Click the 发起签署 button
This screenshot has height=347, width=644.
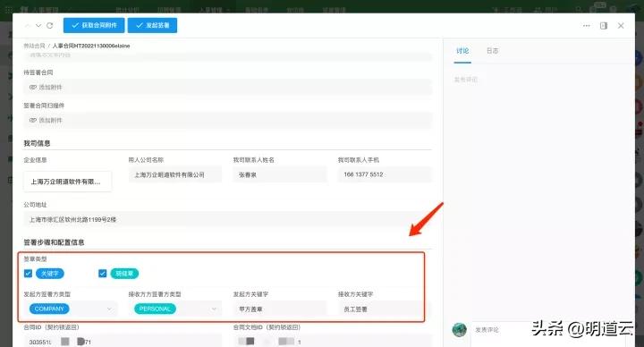click(x=152, y=25)
